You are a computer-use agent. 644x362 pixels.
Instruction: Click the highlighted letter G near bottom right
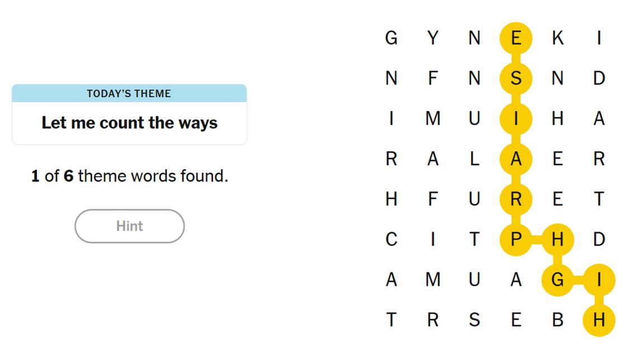pyautogui.click(x=557, y=279)
